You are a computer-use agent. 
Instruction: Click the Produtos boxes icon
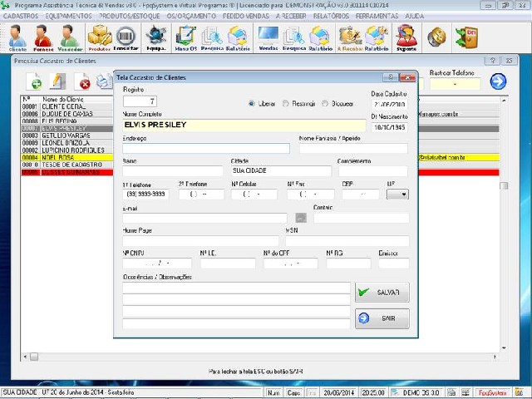pos(99,37)
